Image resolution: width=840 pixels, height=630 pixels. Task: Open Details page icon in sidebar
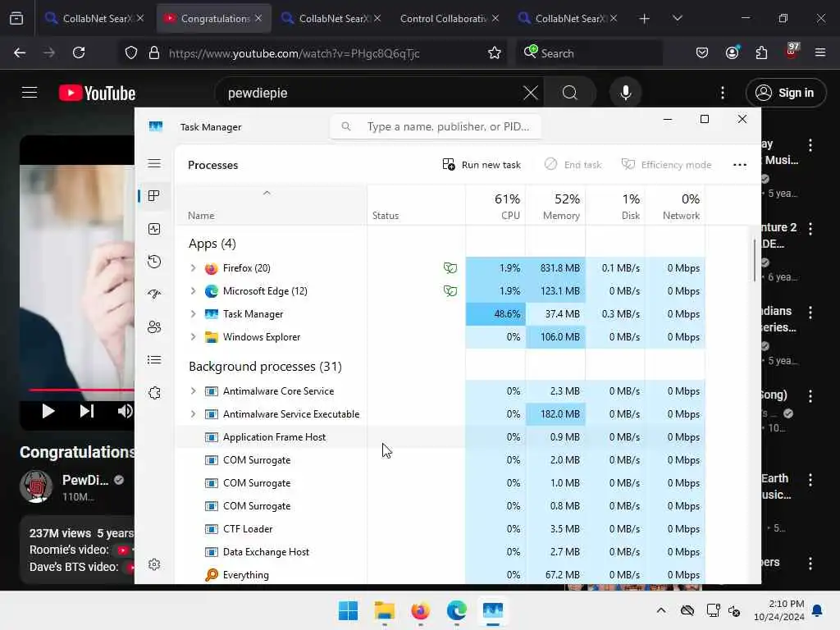click(x=154, y=359)
